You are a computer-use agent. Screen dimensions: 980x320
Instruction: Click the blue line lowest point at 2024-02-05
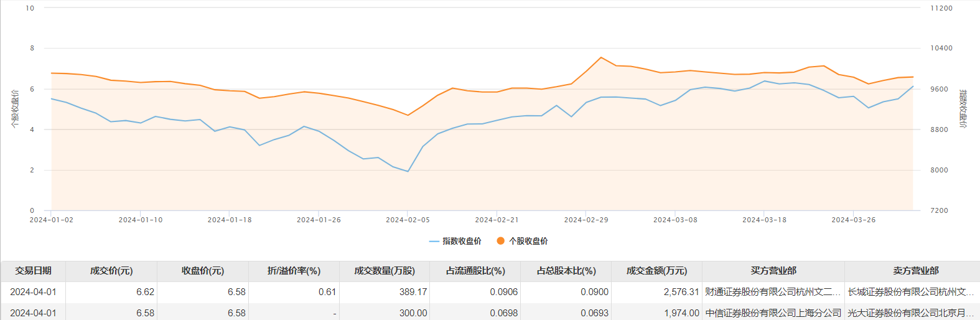[408, 171]
